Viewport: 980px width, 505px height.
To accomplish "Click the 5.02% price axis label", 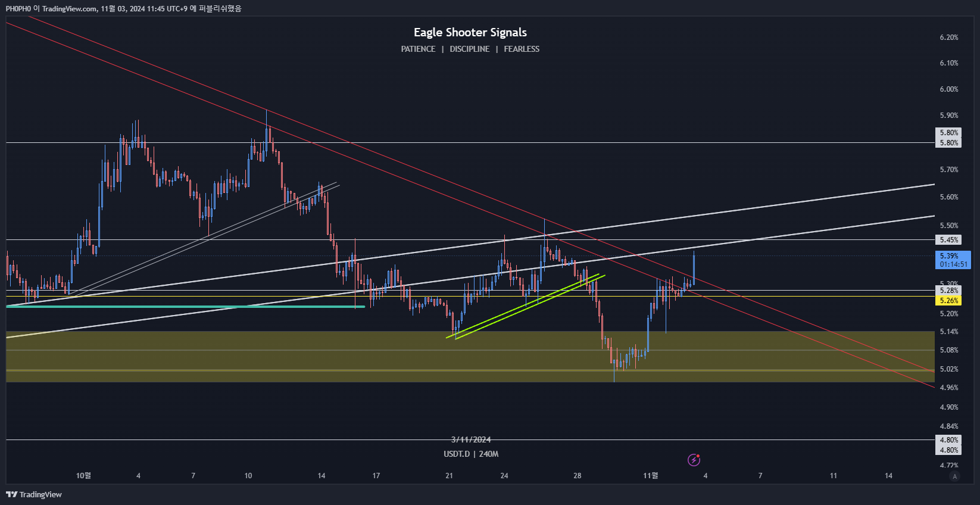I will 949,369.
